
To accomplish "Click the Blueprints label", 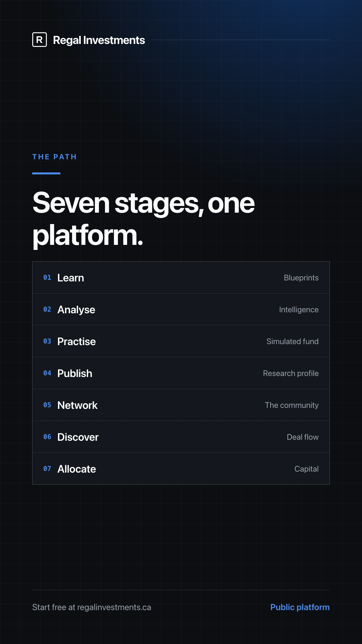I will click(x=301, y=278).
